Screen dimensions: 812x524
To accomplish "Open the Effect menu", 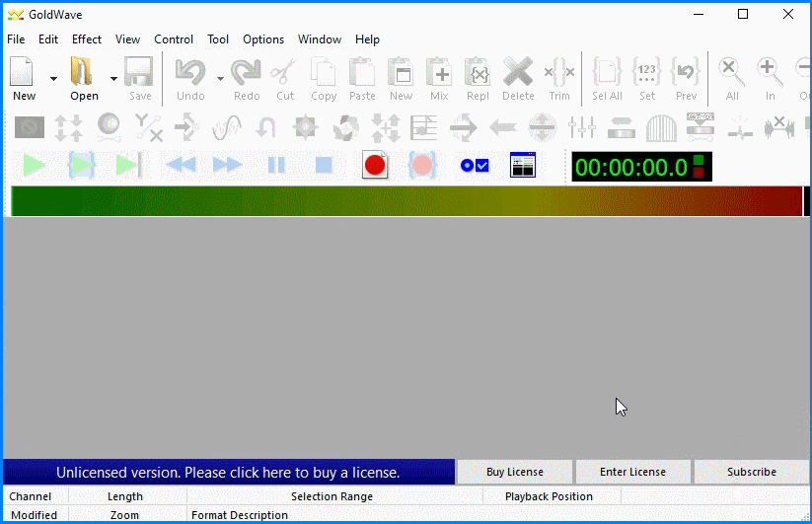I will pyautogui.click(x=87, y=39).
